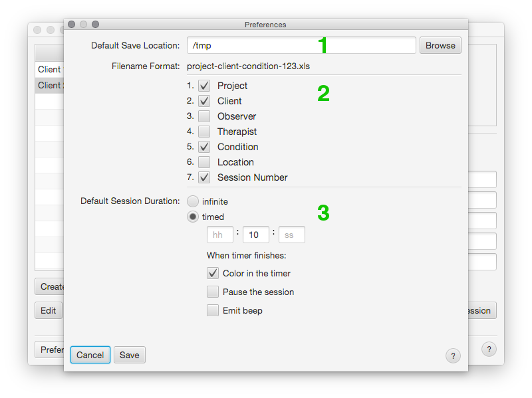Click the minutes field showing 10
This screenshot has height=398, width=532.
click(x=256, y=235)
